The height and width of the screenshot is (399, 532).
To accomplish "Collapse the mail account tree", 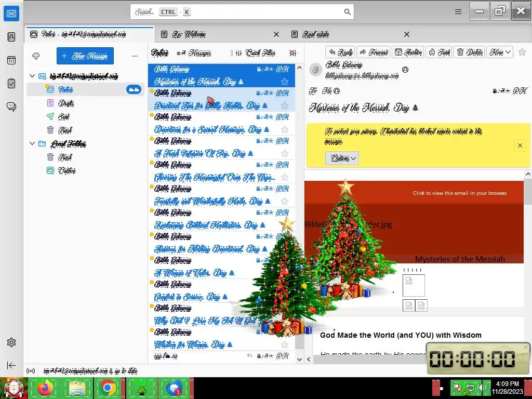I will tap(32, 76).
